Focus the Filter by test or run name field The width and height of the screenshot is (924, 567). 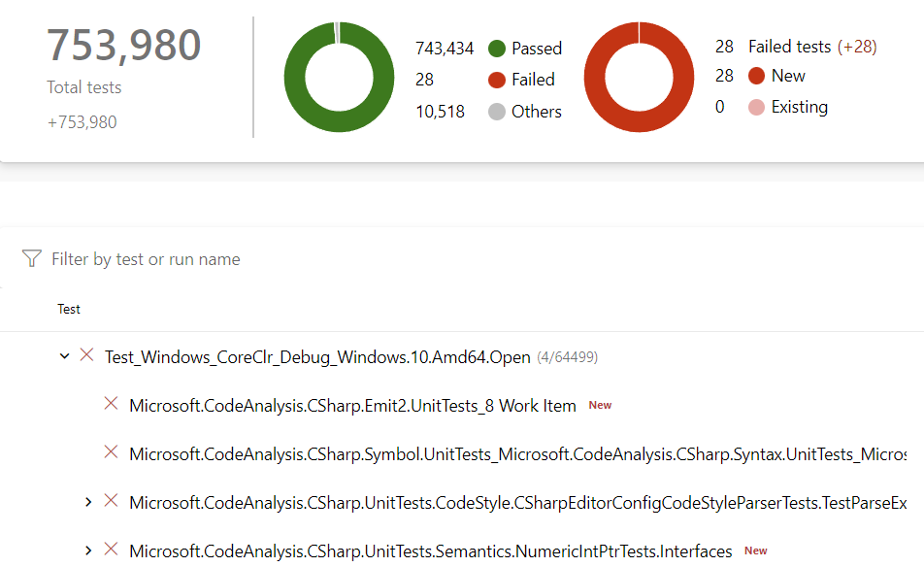146,259
